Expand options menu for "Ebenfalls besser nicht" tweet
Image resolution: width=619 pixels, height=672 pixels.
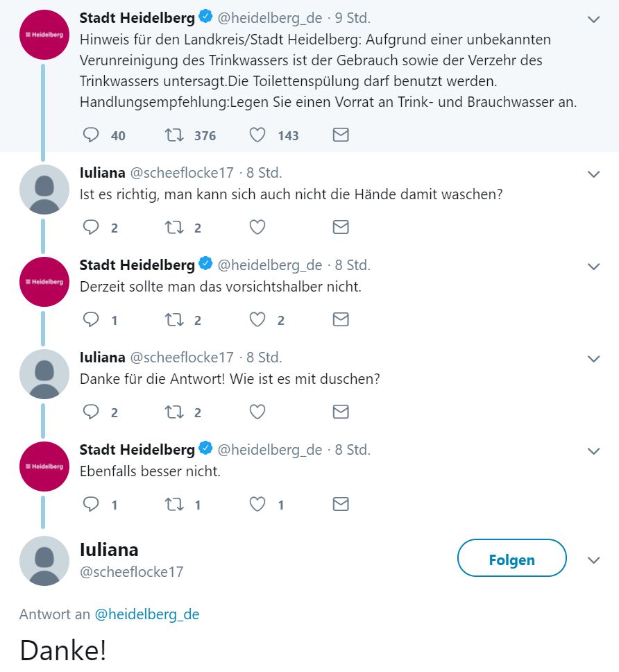click(x=593, y=451)
